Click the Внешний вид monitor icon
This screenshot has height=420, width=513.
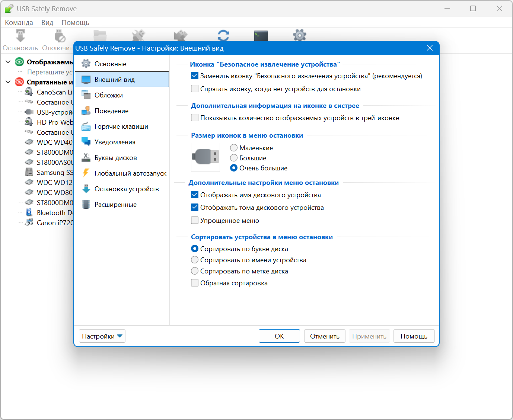point(86,80)
